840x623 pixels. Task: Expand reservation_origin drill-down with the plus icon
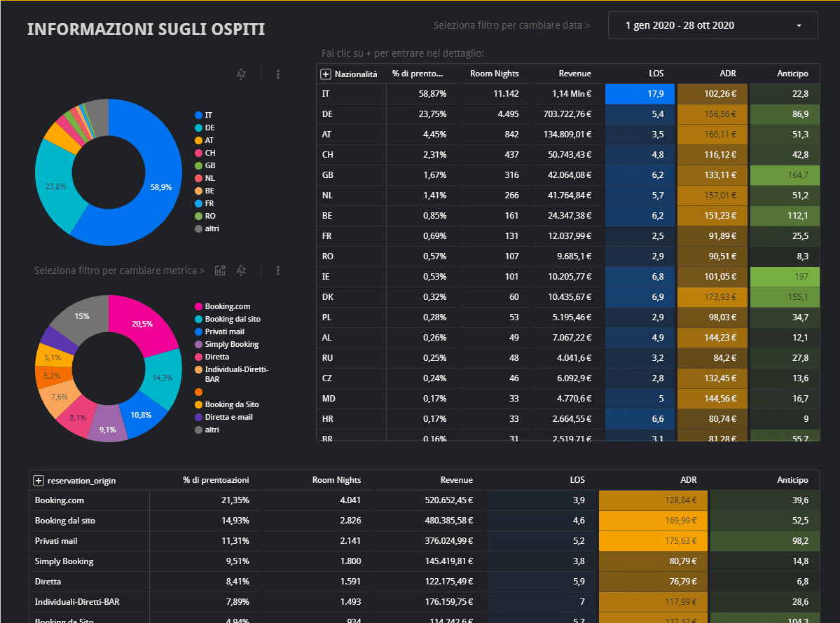[39, 481]
